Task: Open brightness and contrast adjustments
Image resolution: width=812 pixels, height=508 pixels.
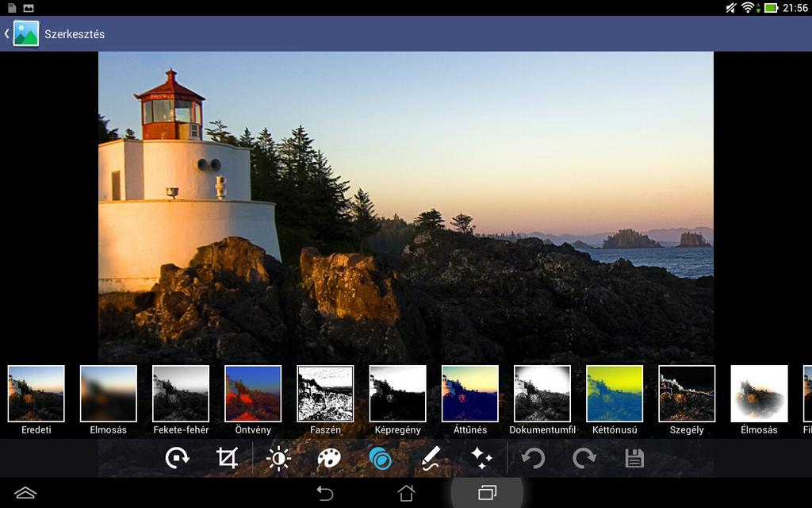Action: point(278,458)
